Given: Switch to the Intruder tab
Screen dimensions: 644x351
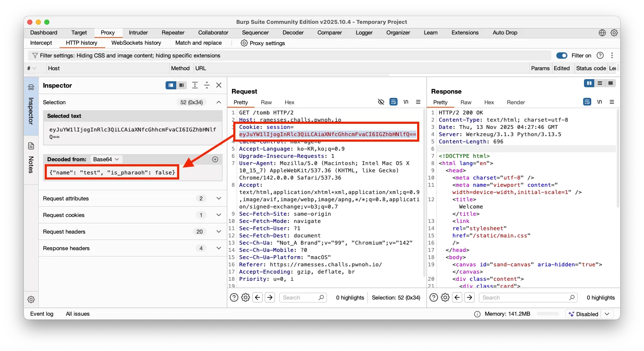Looking at the screenshot, I should point(138,33).
